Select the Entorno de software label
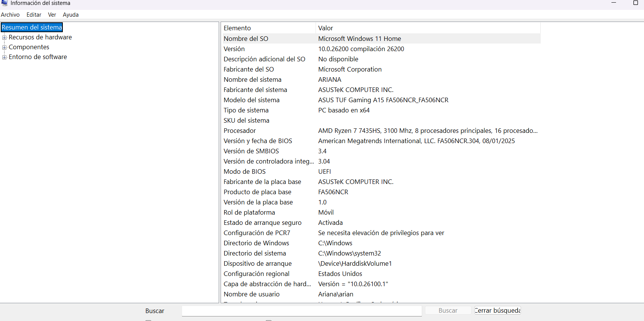 [x=38, y=57]
